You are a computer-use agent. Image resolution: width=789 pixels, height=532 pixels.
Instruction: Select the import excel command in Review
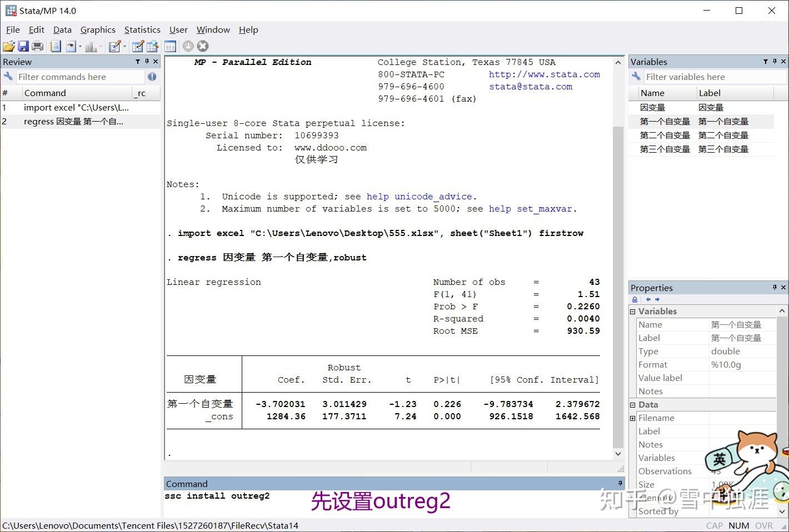81,108
